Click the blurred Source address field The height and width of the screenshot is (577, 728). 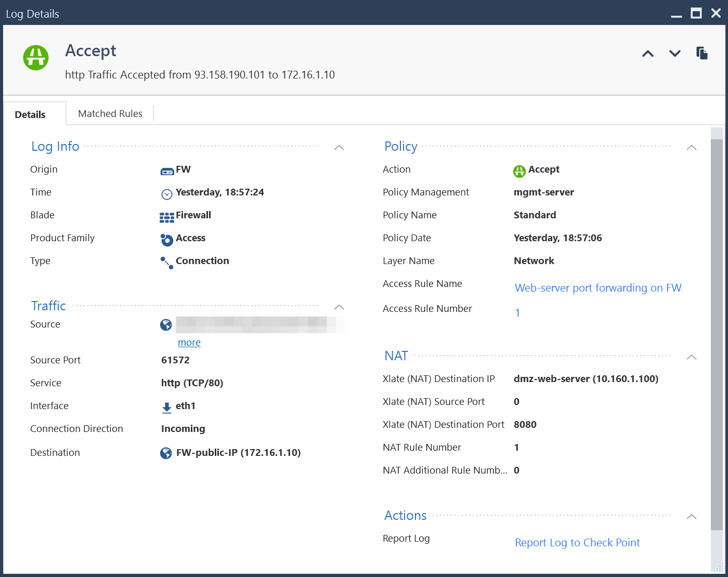click(x=260, y=325)
